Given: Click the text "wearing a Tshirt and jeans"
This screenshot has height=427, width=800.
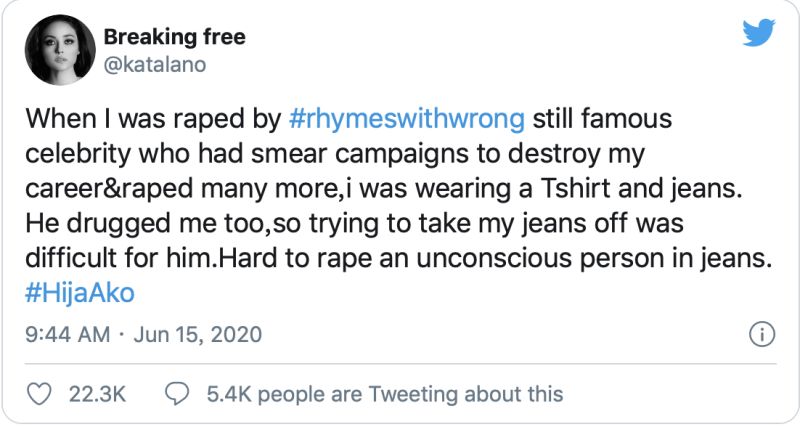Looking at the screenshot, I should point(578,189).
